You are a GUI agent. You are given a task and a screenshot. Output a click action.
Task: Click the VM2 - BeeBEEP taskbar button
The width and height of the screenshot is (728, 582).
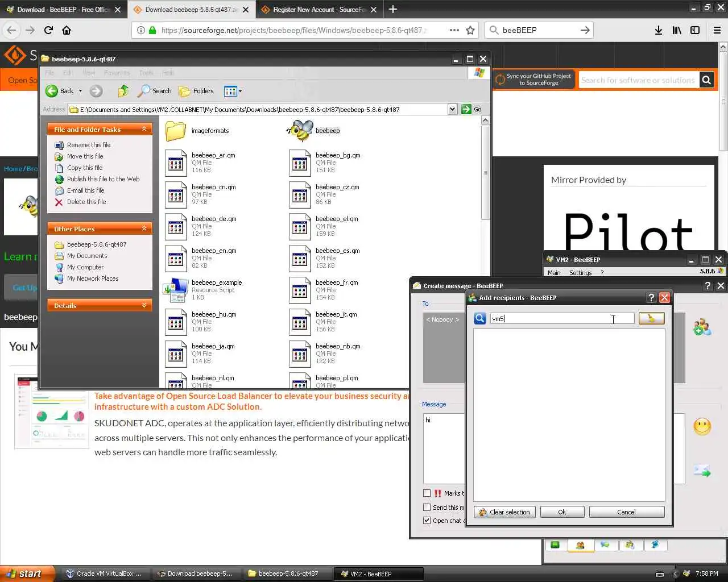click(378, 573)
